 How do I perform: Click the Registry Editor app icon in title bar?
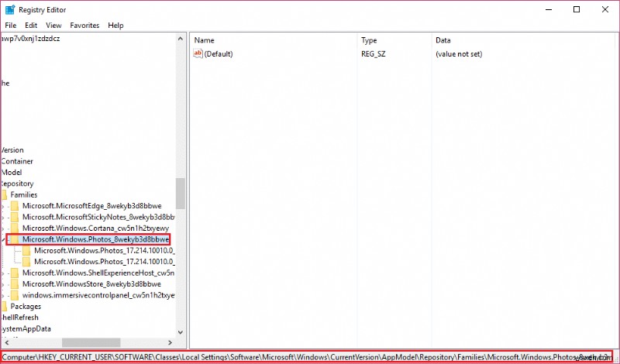pos(10,10)
